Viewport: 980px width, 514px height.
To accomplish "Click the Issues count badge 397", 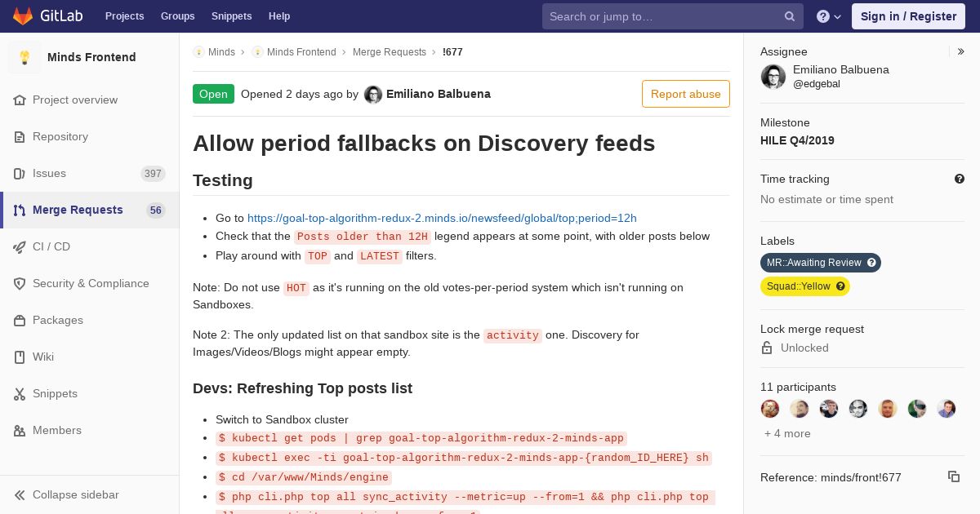I will coord(153,173).
